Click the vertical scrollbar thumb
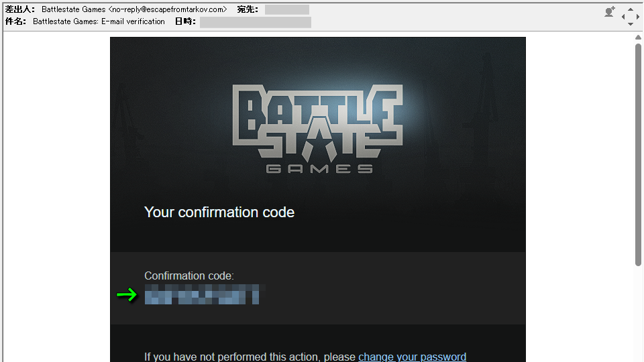 tap(638, 155)
